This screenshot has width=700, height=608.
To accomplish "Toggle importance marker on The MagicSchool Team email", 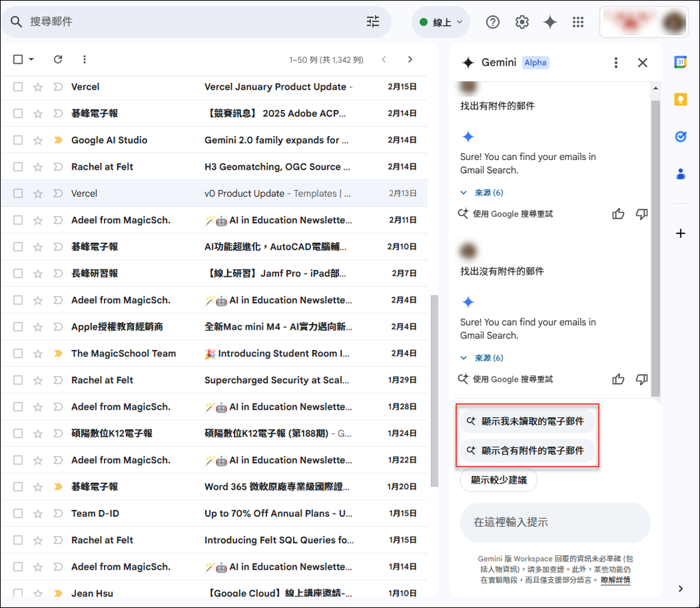I will click(x=58, y=354).
